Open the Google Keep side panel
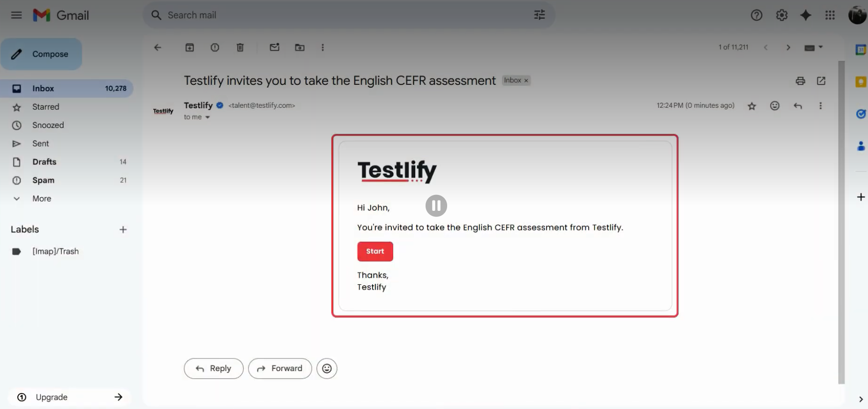This screenshot has height=409, width=868. [x=861, y=82]
